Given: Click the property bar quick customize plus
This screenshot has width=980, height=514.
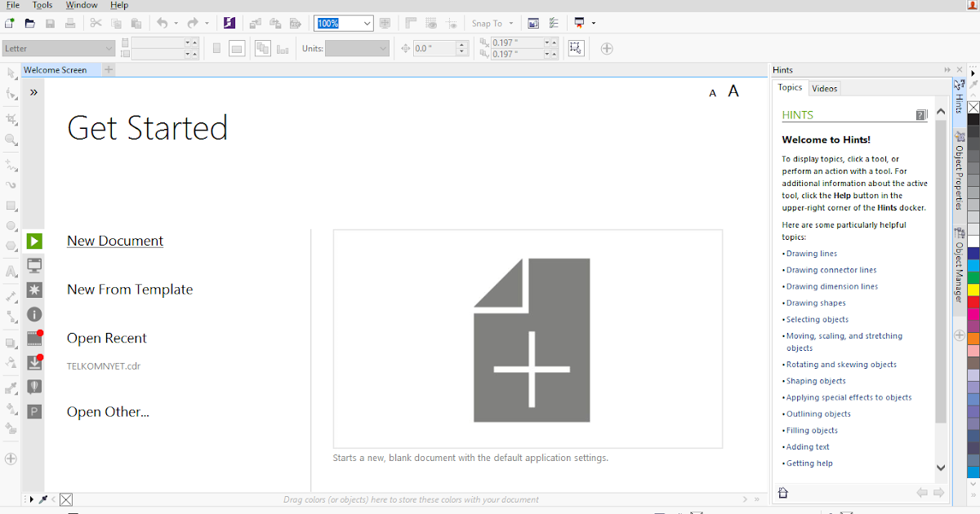Looking at the screenshot, I should coord(607,48).
